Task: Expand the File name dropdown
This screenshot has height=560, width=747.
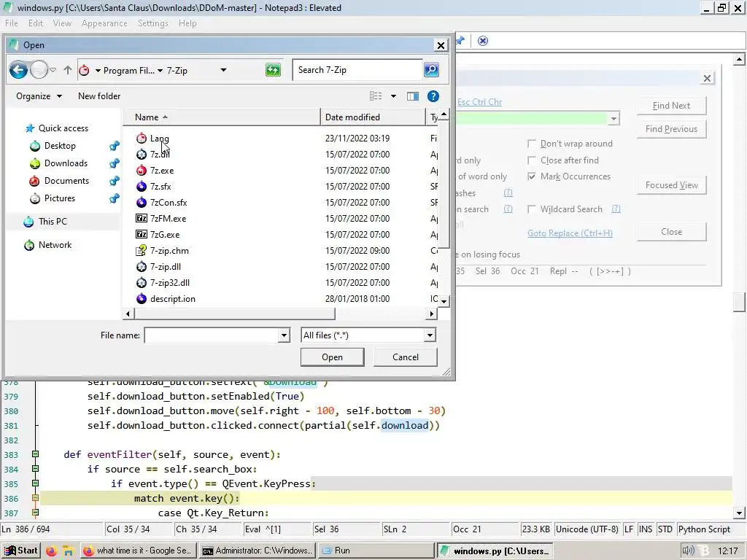Action: (x=284, y=335)
